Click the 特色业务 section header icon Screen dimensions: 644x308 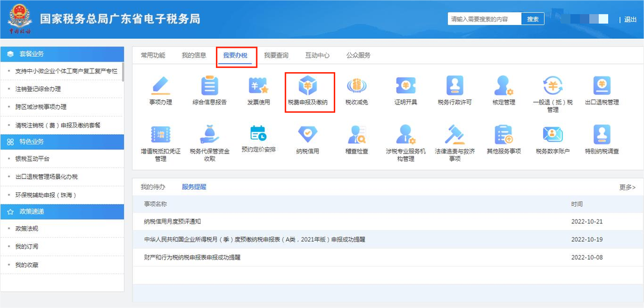point(11,142)
